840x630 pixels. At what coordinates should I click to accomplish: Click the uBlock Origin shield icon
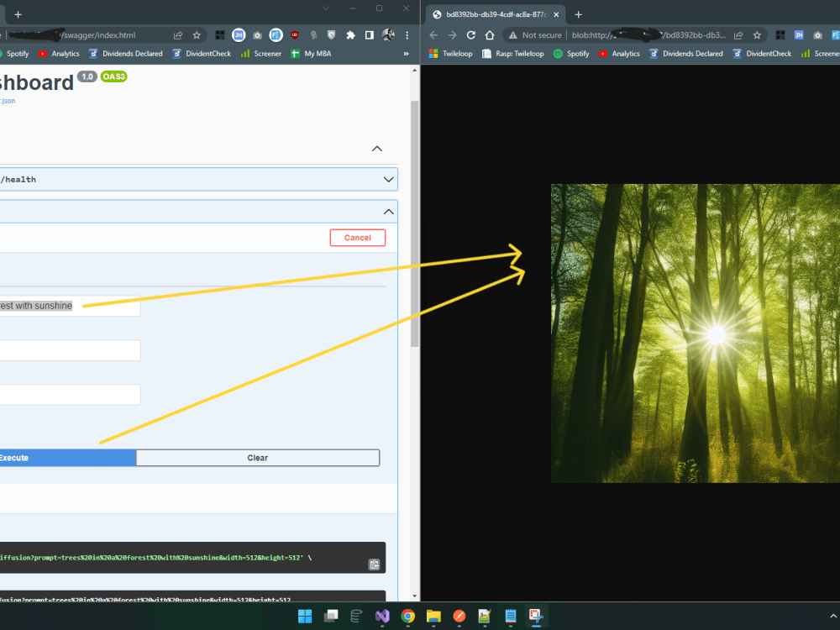pyautogui.click(x=295, y=35)
